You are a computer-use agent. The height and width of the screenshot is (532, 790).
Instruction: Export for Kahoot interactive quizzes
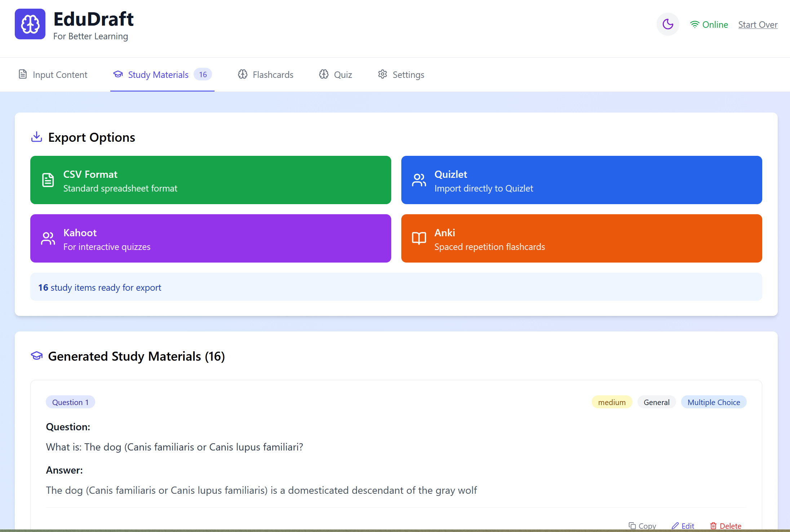[211, 238]
